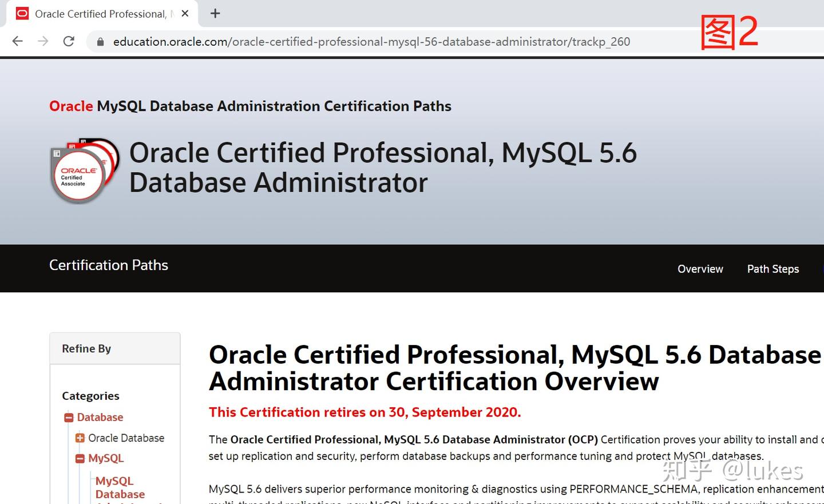Select the Overview navigation item
Image resolution: width=824 pixels, height=504 pixels.
click(x=700, y=269)
